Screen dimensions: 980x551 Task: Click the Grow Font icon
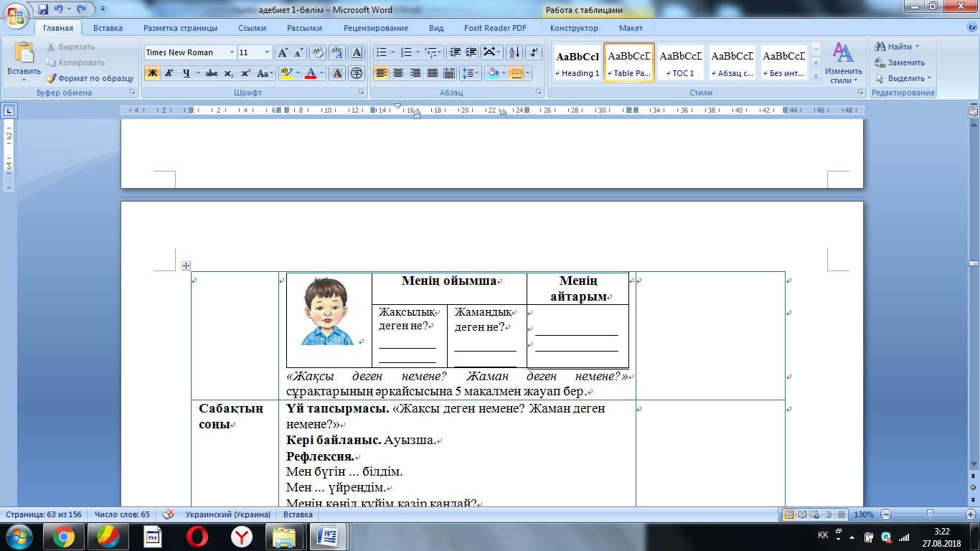[283, 52]
